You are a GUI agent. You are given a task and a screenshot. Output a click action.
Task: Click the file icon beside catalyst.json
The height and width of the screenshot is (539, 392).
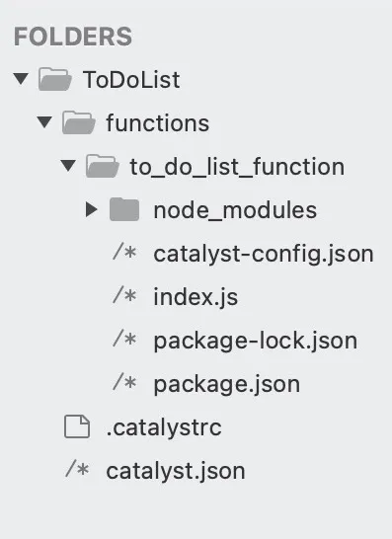tap(77, 470)
